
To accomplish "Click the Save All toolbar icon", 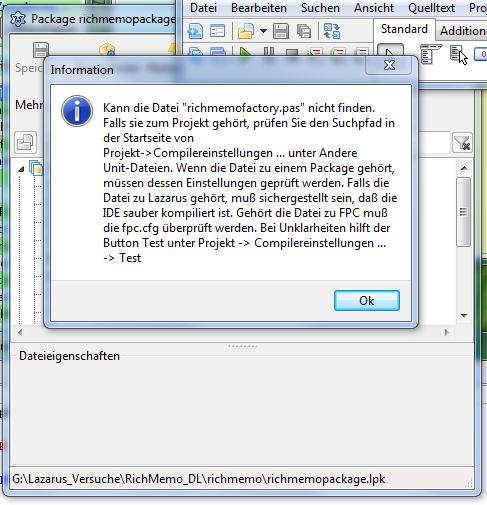I will (x=304, y=31).
